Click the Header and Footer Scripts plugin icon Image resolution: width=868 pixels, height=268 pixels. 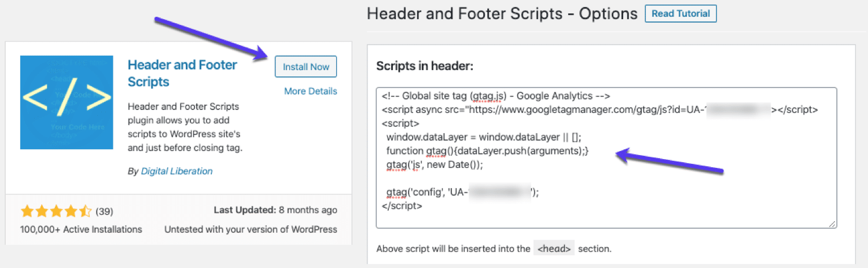(x=67, y=102)
